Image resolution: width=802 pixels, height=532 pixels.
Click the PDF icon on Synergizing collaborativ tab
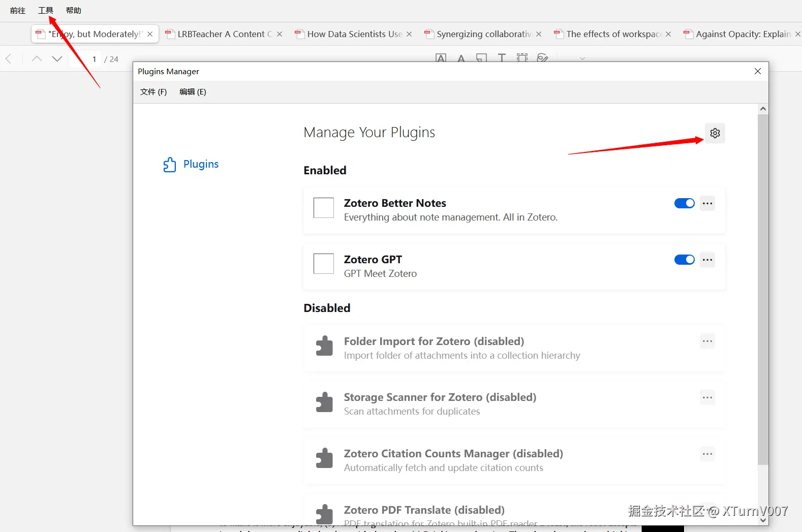point(429,34)
